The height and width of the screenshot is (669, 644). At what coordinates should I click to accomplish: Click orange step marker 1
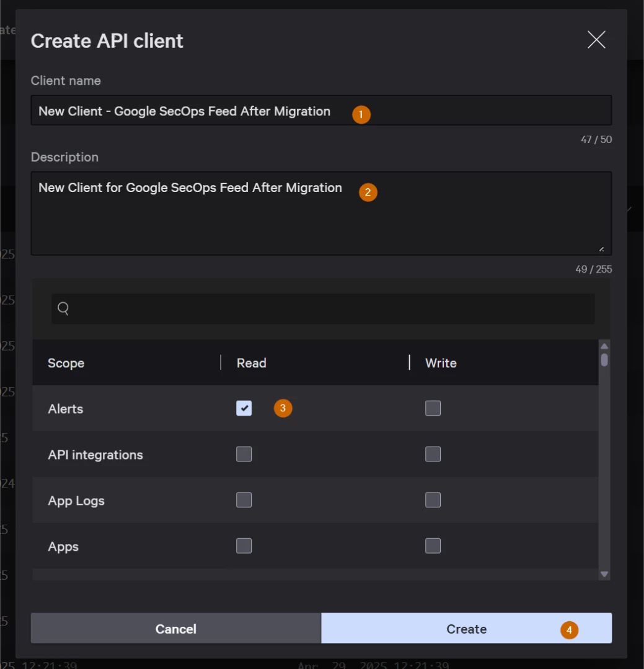click(x=361, y=115)
